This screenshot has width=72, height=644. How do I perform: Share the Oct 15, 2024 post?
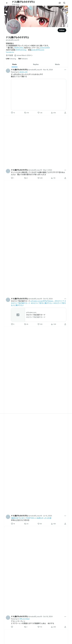(x=65, y=324)
